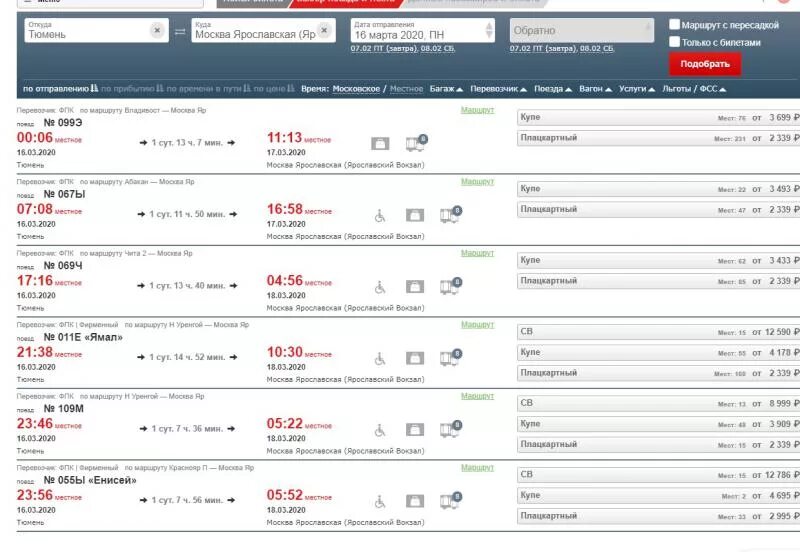Expand the Багаж filter
The image size is (800, 552).
point(446,89)
